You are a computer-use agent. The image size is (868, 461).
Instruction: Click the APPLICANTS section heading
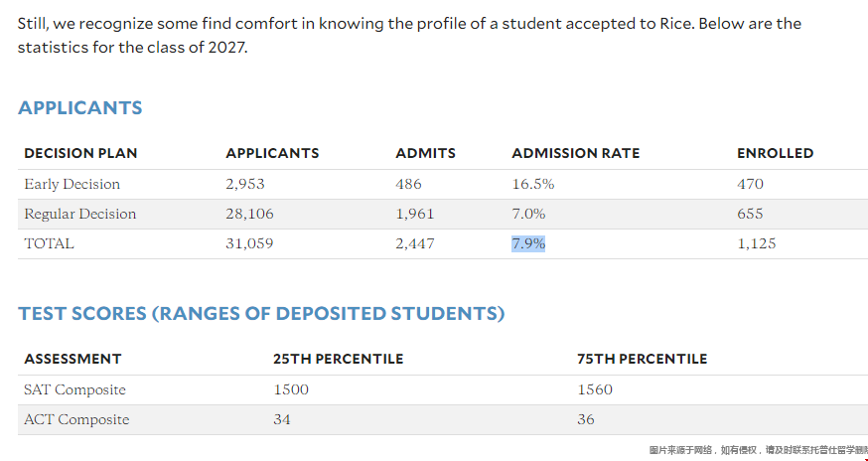coord(80,107)
